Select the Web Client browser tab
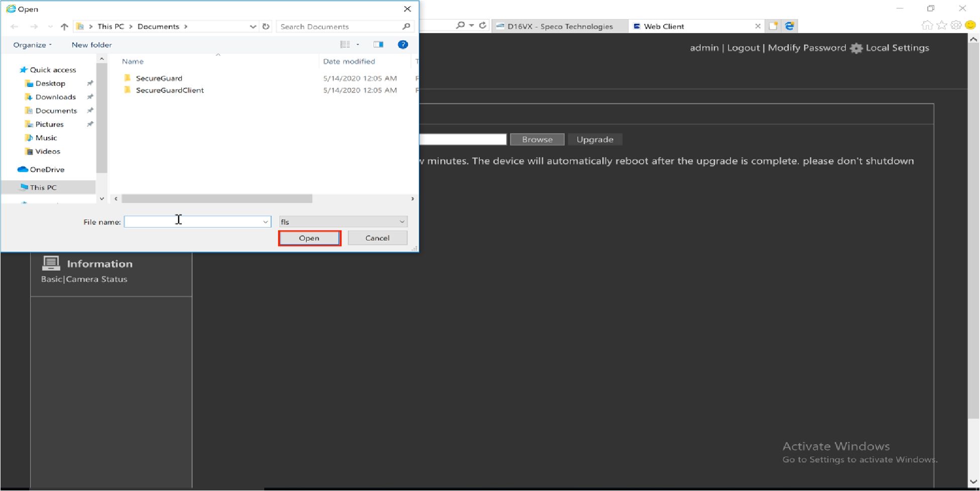Viewport: 980px width, 491px height. [x=663, y=27]
